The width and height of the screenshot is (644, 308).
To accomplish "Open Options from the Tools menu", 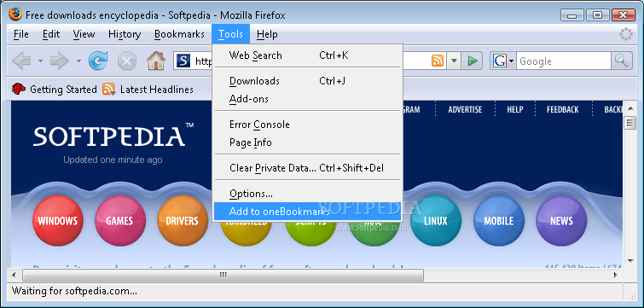I will (x=307, y=194).
